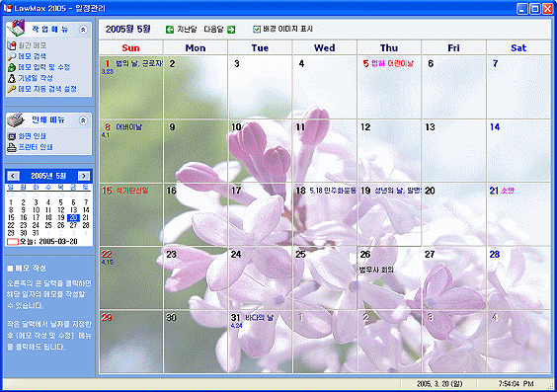Go to next month in mini calendar
Viewport: 557px width, 392px height.
coord(84,176)
